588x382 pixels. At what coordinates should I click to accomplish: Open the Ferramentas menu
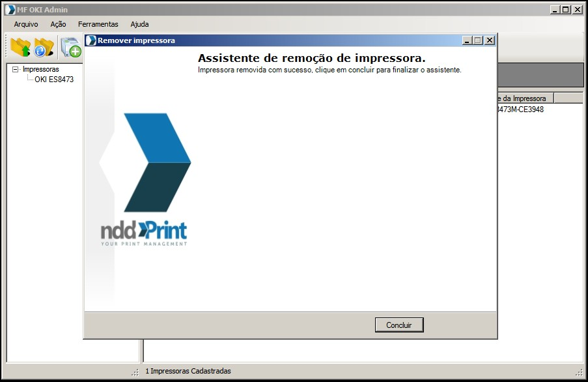point(98,24)
